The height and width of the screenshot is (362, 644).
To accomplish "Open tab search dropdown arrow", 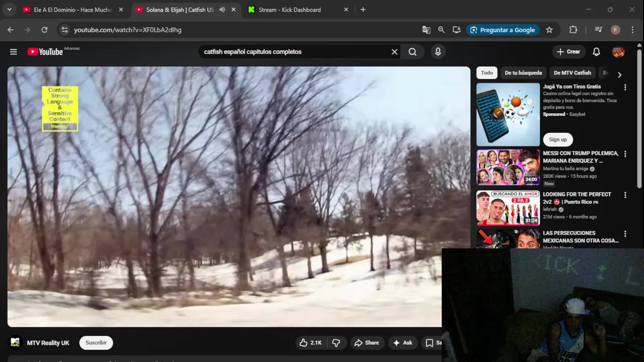I will click(x=9, y=10).
